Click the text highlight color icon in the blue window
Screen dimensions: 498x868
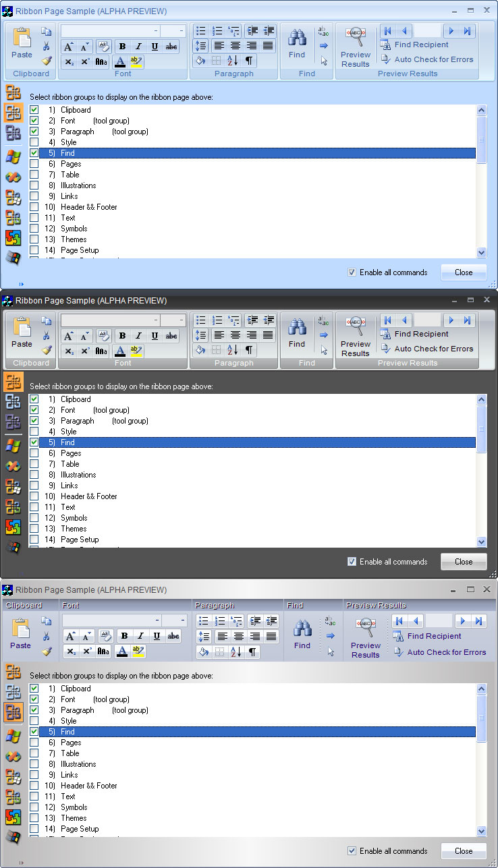[x=136, y=61]
